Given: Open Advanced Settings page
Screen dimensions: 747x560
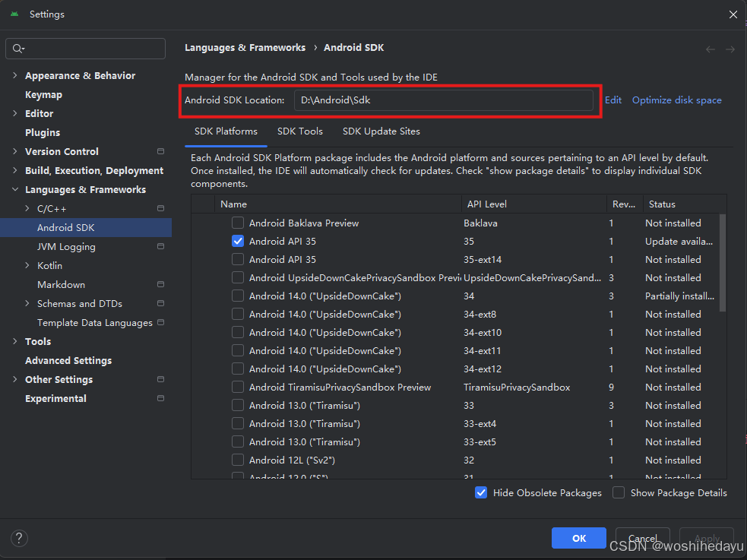Looking at the screenshot, I should pyautogui.click(x=68, y=360).
